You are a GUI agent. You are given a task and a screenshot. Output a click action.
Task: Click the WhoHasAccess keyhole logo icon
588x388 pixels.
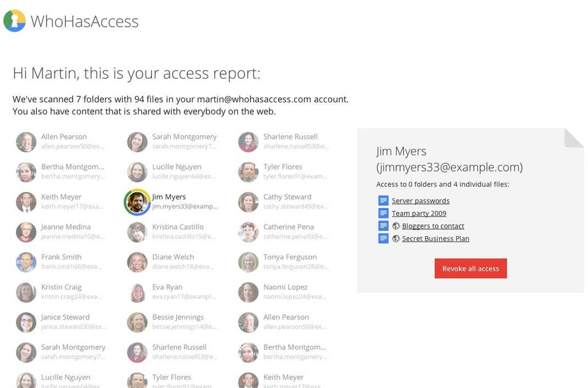point(14,21)
